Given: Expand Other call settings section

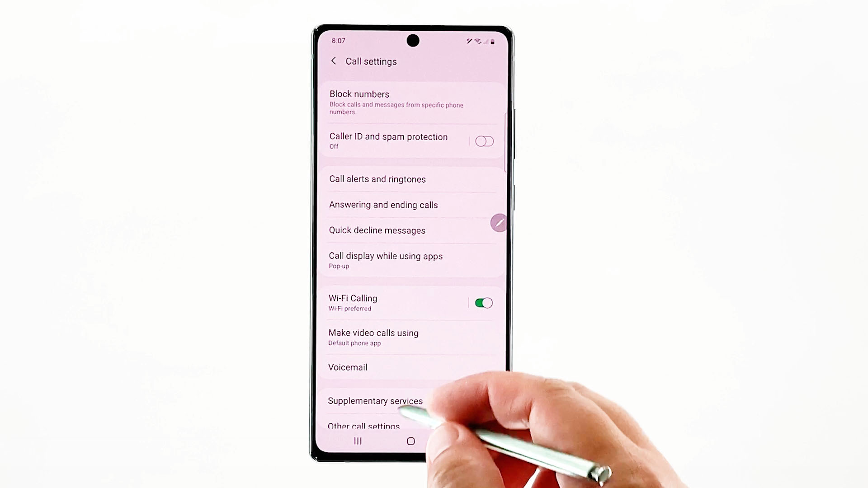Looking at the screenshot, I should pos(363,426).
